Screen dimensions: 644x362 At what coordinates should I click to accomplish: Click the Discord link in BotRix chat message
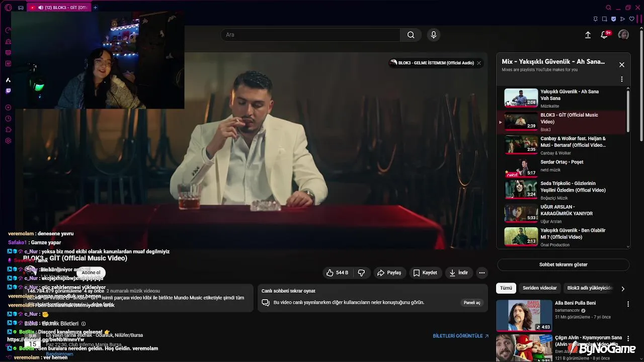45,340
